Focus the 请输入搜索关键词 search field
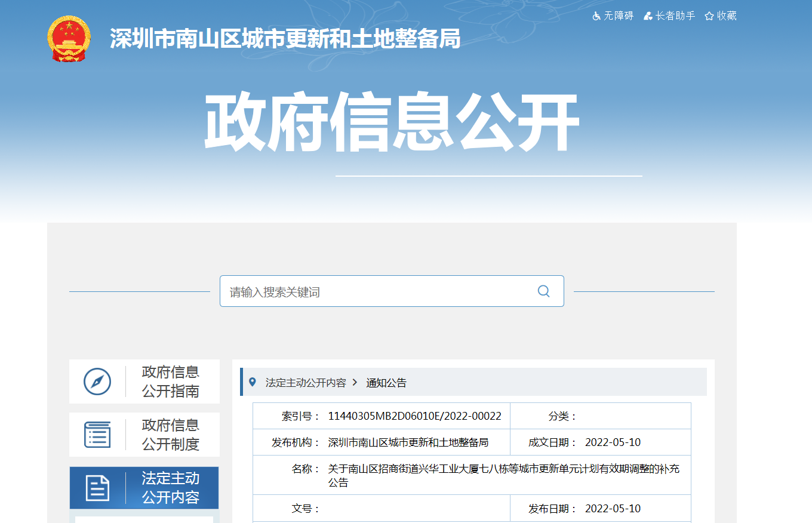Viewport: 812px width, 523px height. click(x=376, y=291)
